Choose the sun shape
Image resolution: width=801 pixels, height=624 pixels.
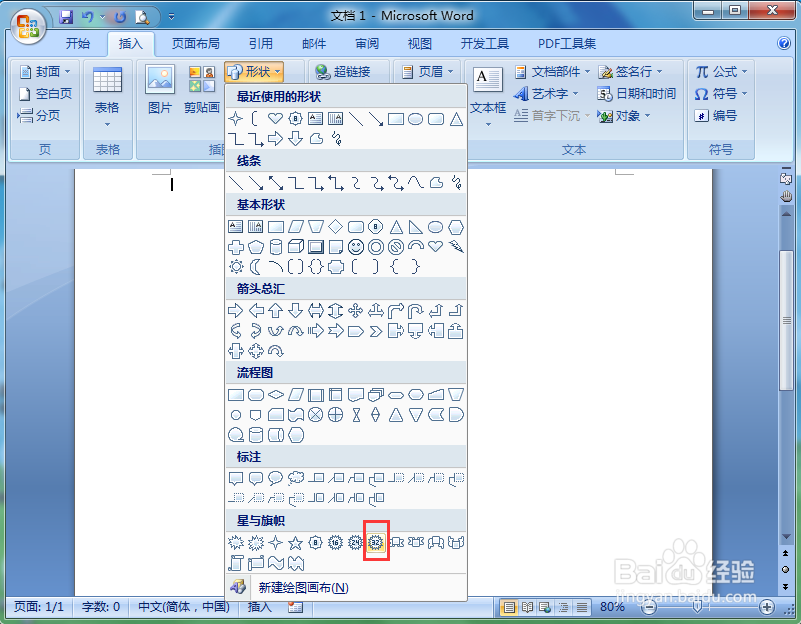pos(236,267)
